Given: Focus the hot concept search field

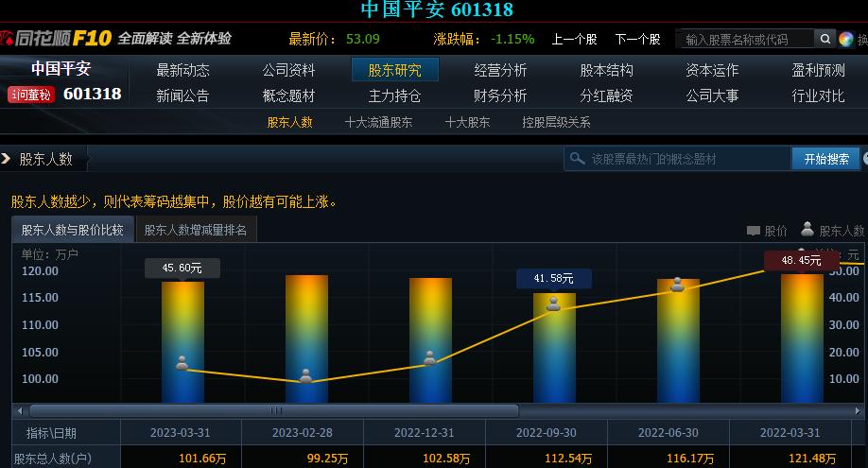Looking at the screenshot, I should [678, 159].
